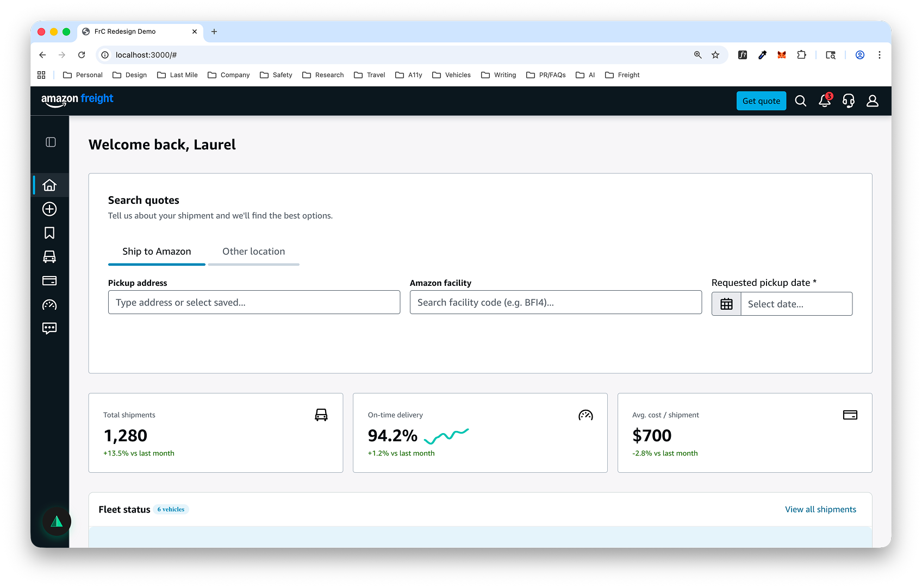
Task: Select the truck icon for shipments
Action: [x=49, y=257]
